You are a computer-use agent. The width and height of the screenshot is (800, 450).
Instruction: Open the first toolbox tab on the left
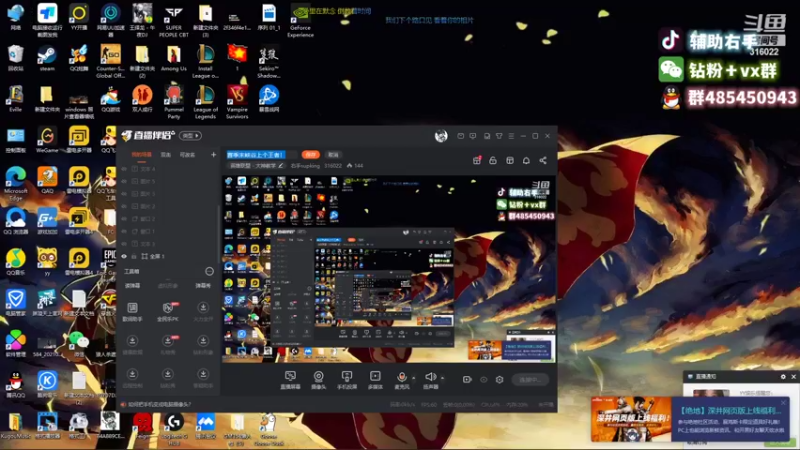point(133,286)
